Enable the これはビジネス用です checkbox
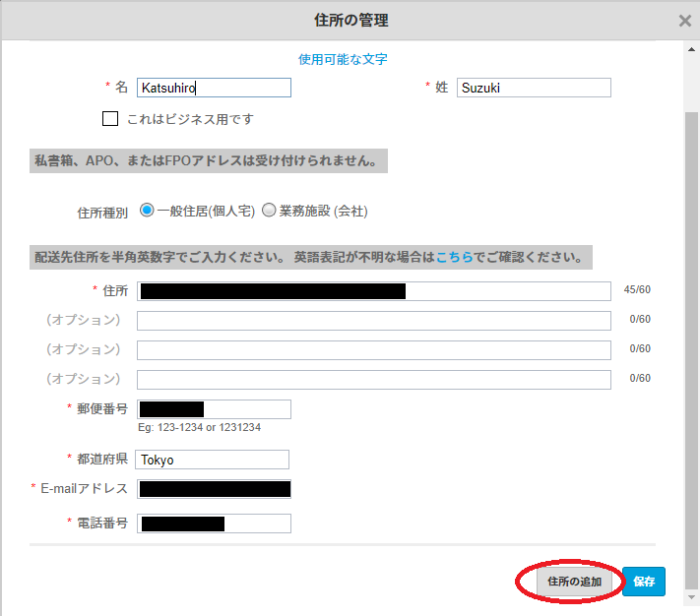The width and height of the screenshot is (700, 616). 110,119
